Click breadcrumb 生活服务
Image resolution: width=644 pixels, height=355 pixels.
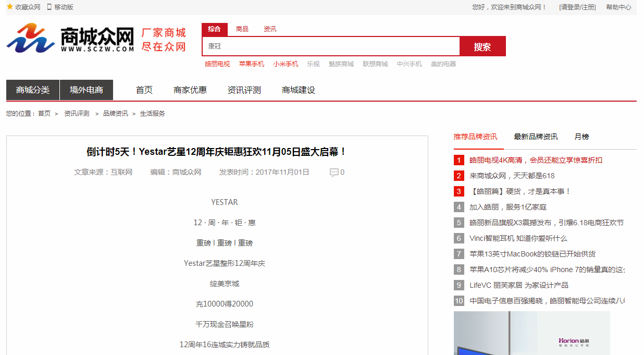(153, 114)
